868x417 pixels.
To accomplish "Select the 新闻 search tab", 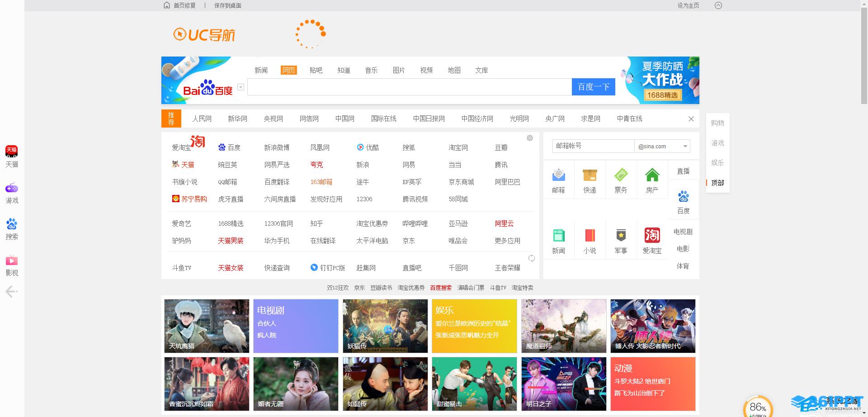I will 261,70.
